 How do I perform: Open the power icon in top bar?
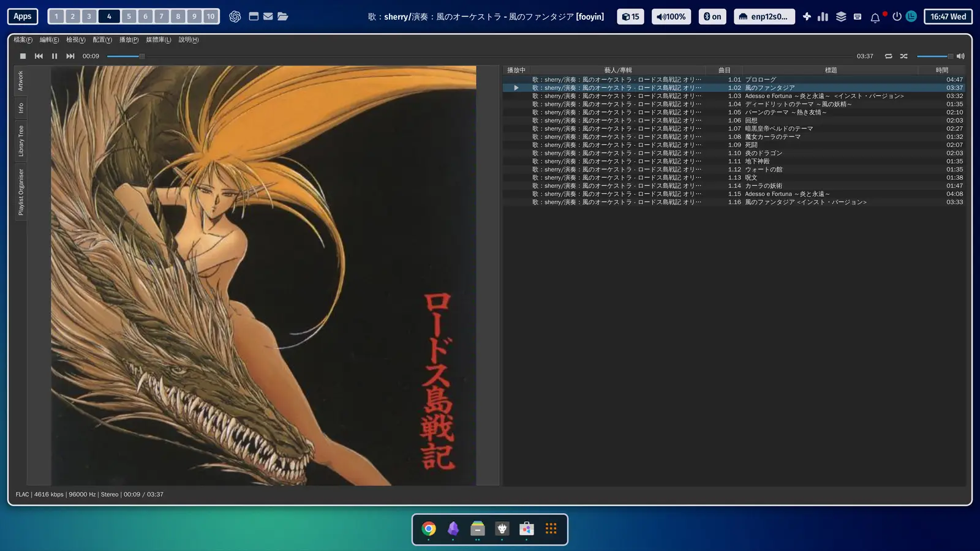(x=897, y=17)
